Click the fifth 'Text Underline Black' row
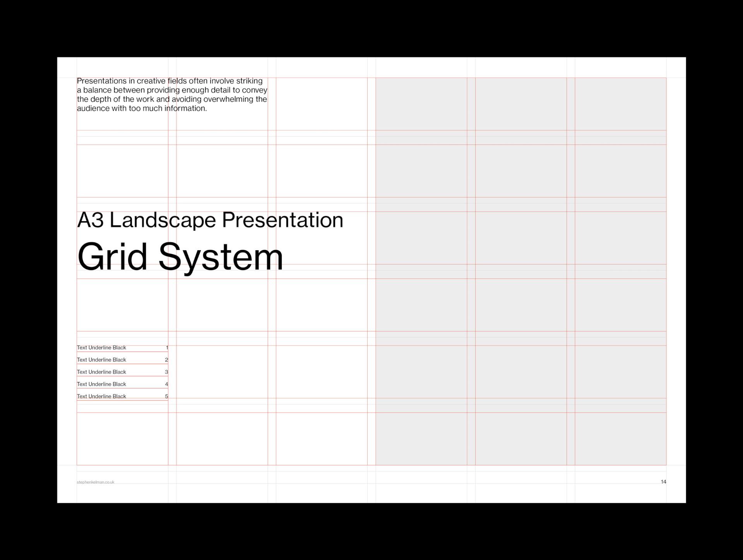This screenshot has width=743, height=560. 101,396
